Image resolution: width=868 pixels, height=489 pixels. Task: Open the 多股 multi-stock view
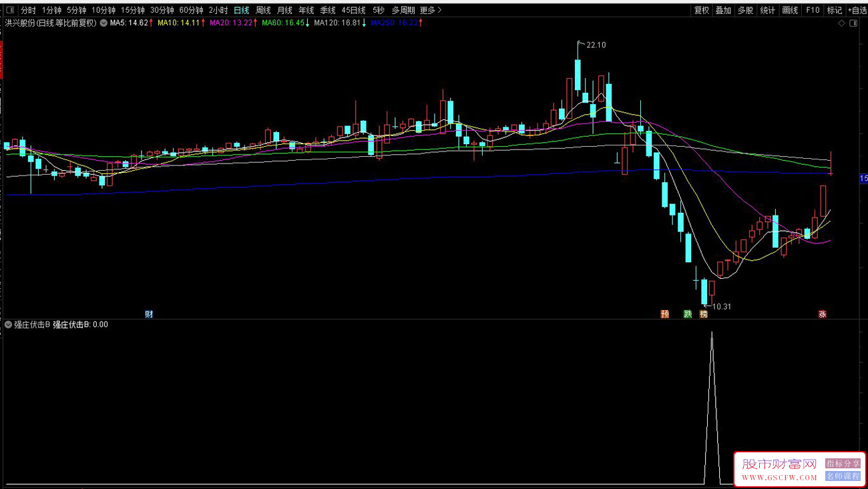click(x=745, y=11)
